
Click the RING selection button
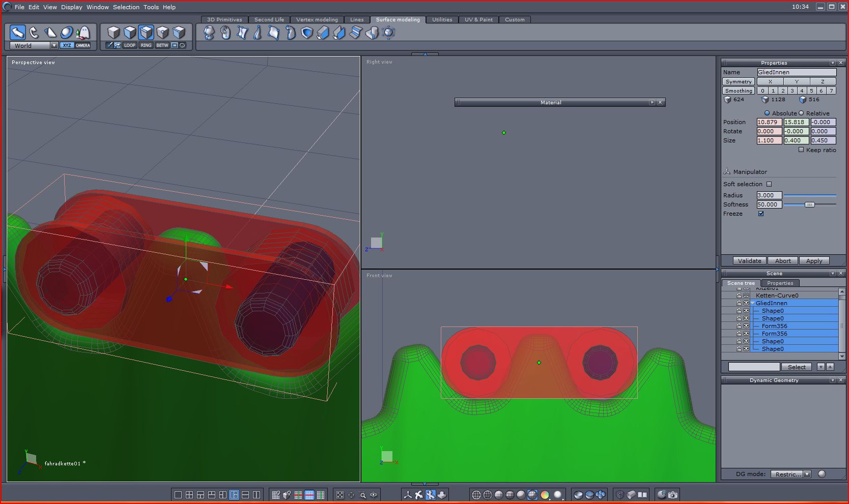(x=146, y=45)
